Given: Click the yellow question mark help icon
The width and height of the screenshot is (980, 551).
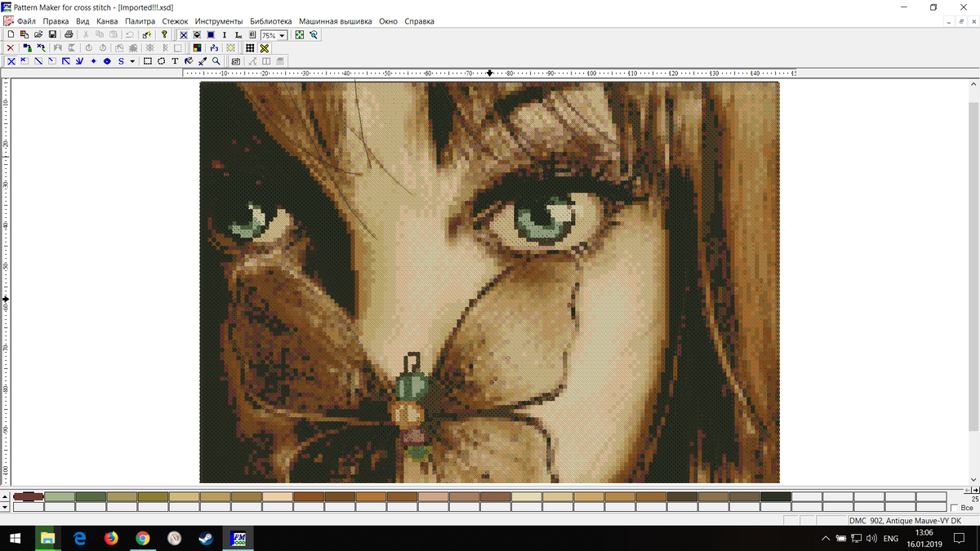Looking at the screenshot, I should point(164,35).
